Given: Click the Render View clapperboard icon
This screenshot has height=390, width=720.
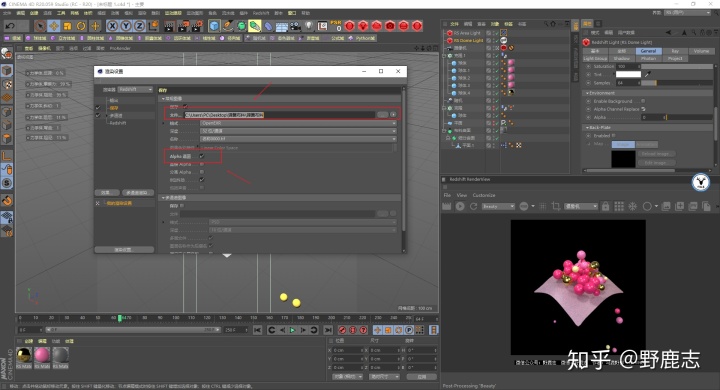Looking at the screenshot, I should click(x=169, y=26).
